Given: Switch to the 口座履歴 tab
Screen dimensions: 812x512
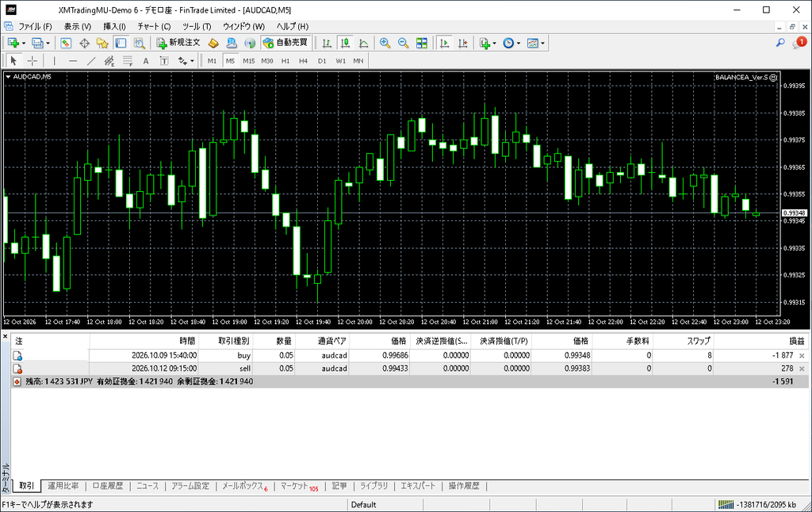Looking at the screenshot, I should click(108, 486).
